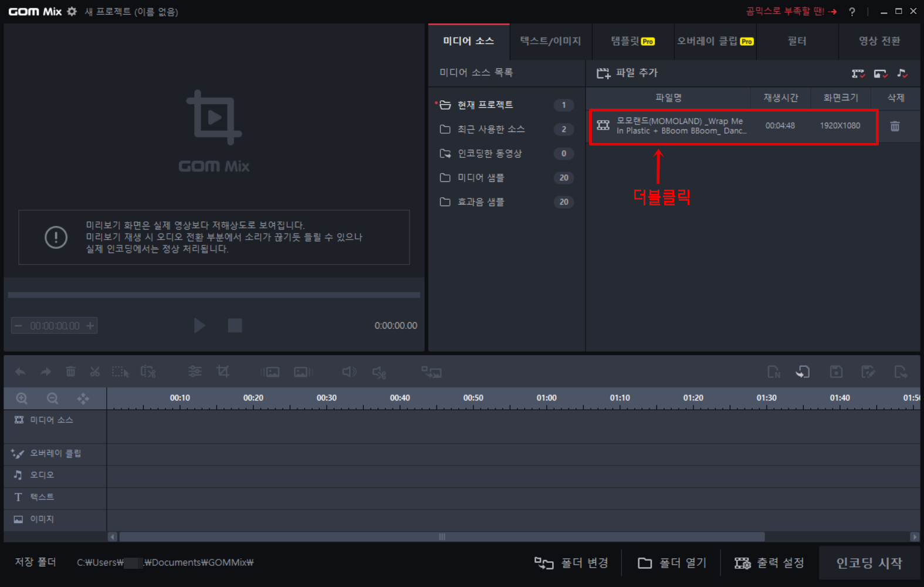The height and width of the screenshot is (587, 924).
Task: Click the 파일명 column header
Action: [668, 98]
